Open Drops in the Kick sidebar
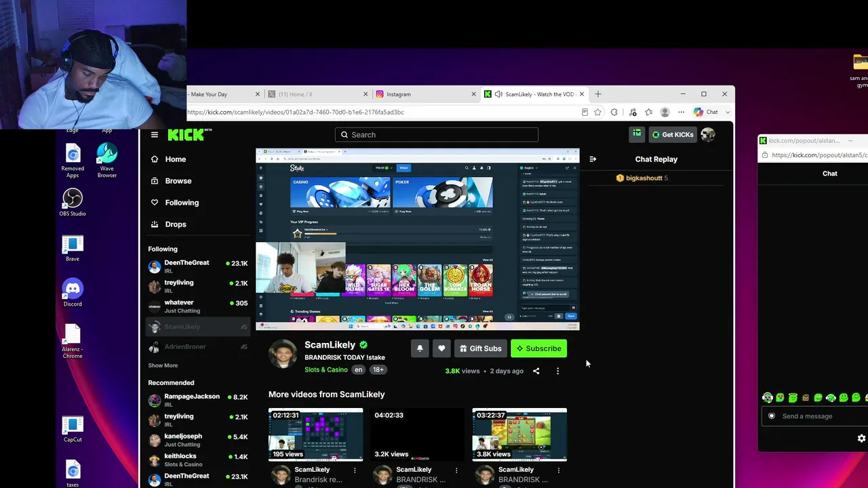868x488 pixels. tap(176, 224)
